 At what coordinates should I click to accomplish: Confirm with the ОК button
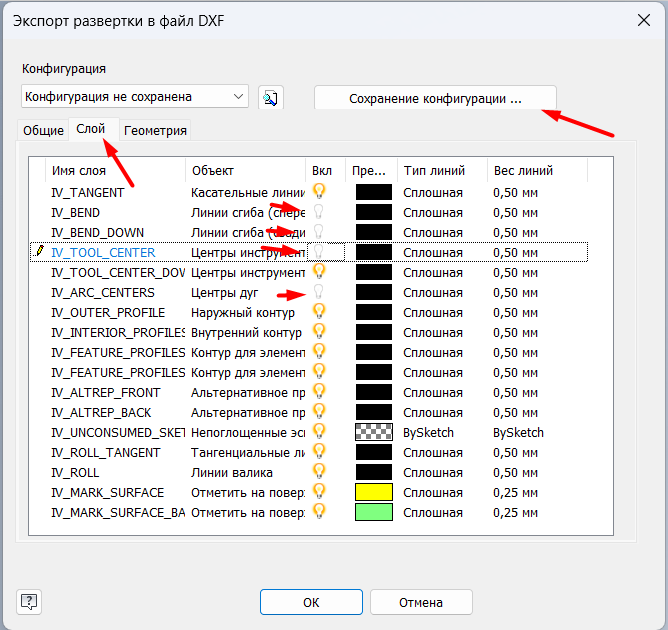311,602
